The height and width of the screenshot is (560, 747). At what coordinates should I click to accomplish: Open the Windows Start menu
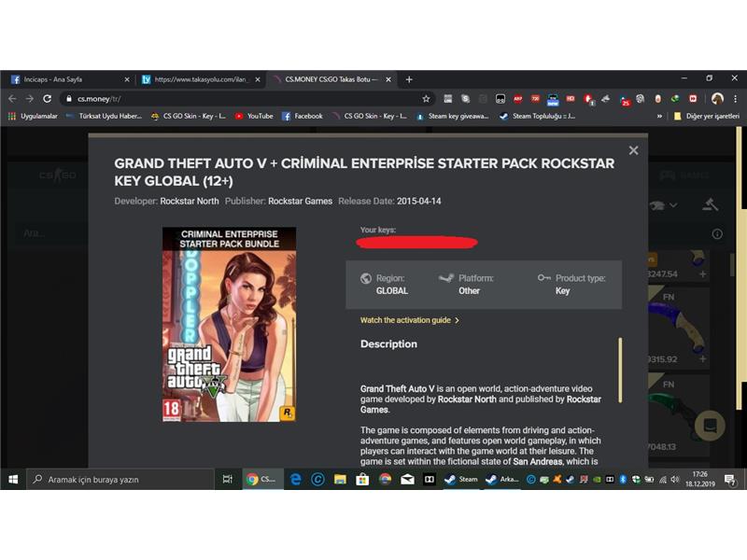(13, 479)
